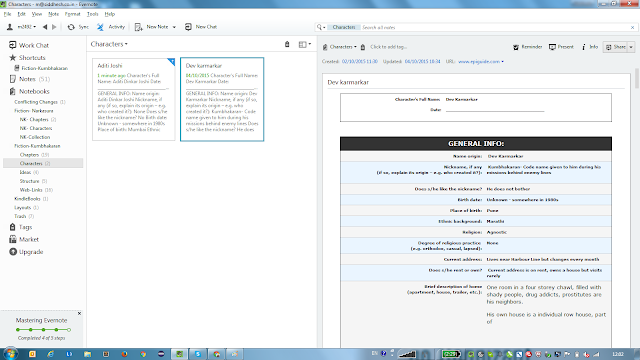Open Chapters notebook under Fiction-Kumbhakaran

34,155
